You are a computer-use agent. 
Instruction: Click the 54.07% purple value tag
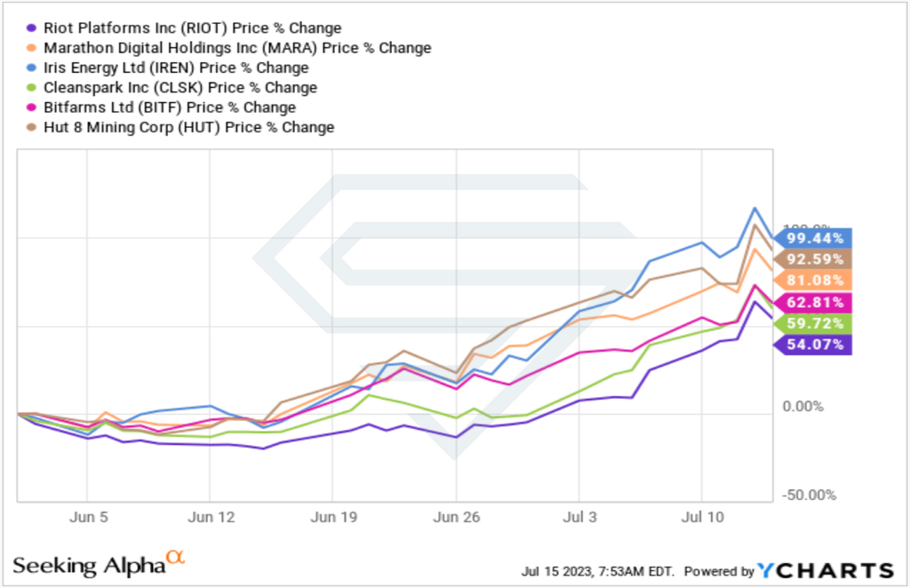[x=812, y=345]
